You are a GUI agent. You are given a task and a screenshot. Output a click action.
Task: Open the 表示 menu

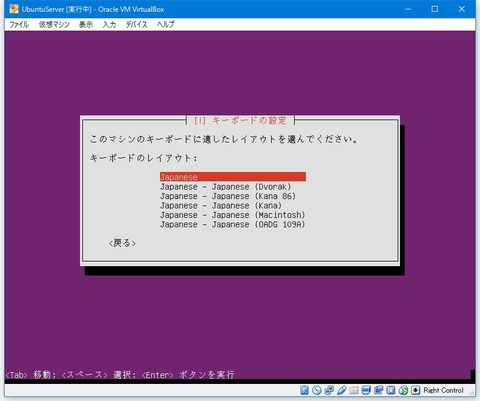[x=86, y=24]
